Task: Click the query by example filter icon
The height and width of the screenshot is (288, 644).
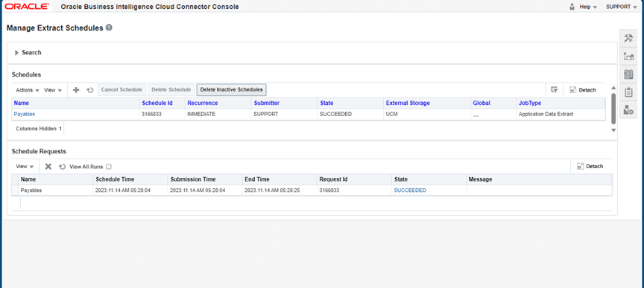Action: point(554,90)
